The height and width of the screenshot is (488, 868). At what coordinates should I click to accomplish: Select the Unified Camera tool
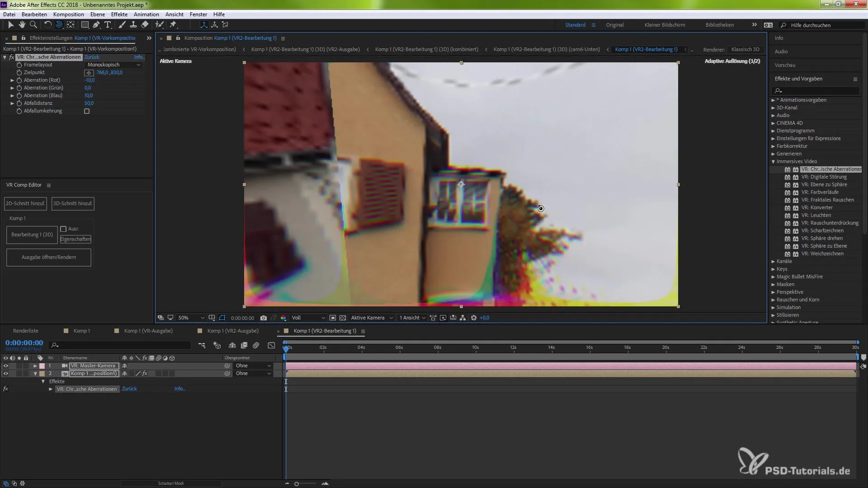(x=59, y=25)
